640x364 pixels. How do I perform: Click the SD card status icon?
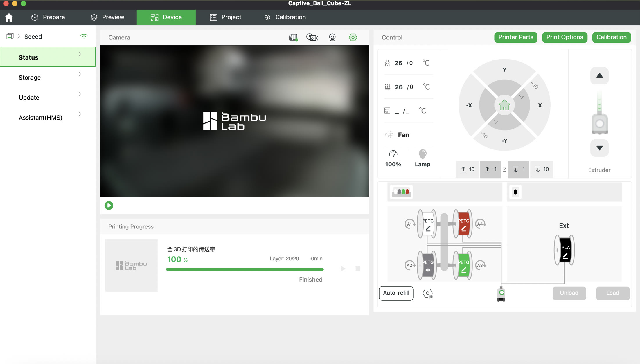pos(293,37)
